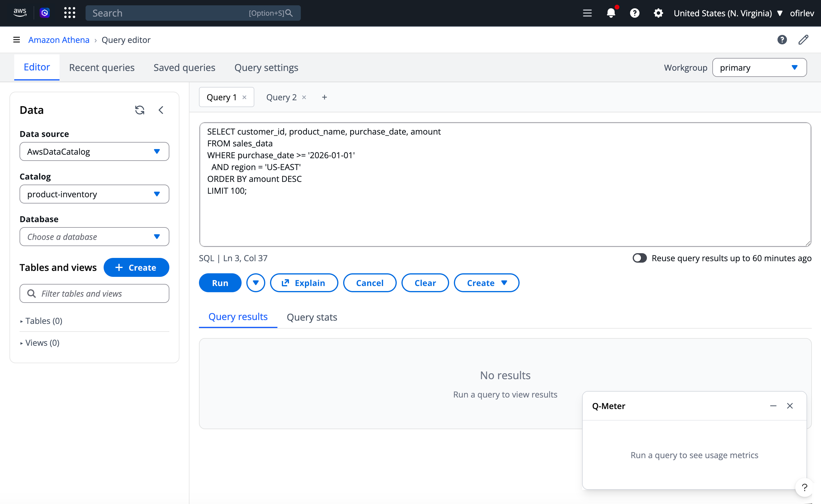
Task: Refresh the Data panel resources
Action: coord(139,110)
